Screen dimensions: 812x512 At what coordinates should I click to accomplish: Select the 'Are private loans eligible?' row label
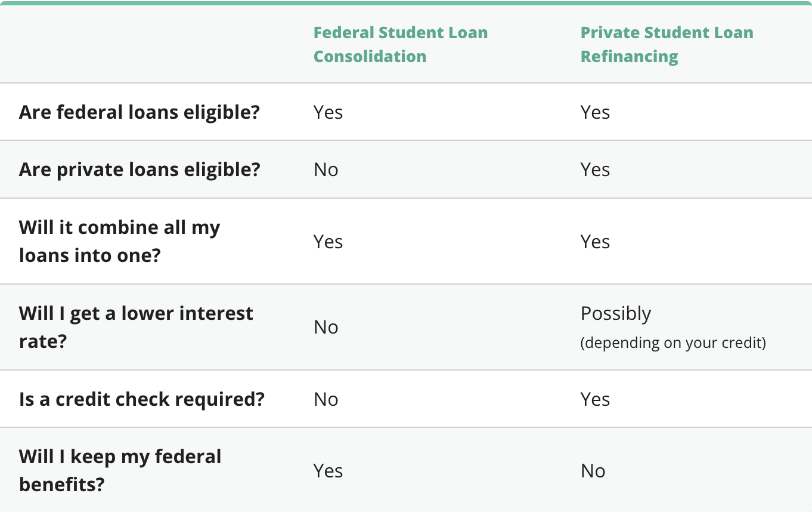140,169
